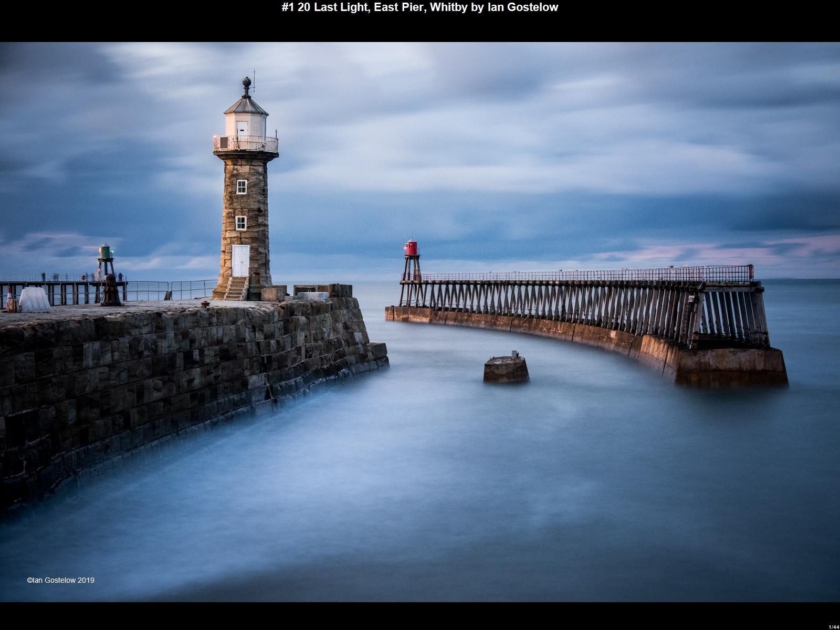Click the black bar below the photo

[420, 615]
